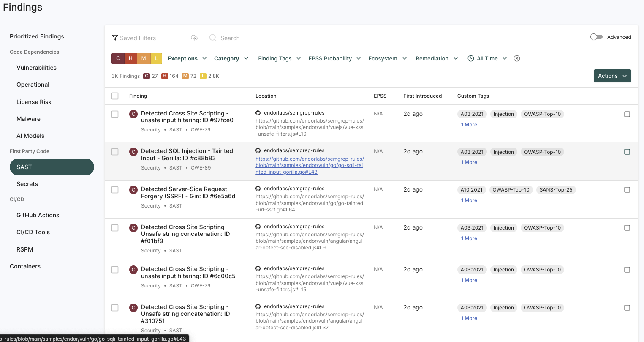Open Containers in the sidebar

(x=25, y=266)
